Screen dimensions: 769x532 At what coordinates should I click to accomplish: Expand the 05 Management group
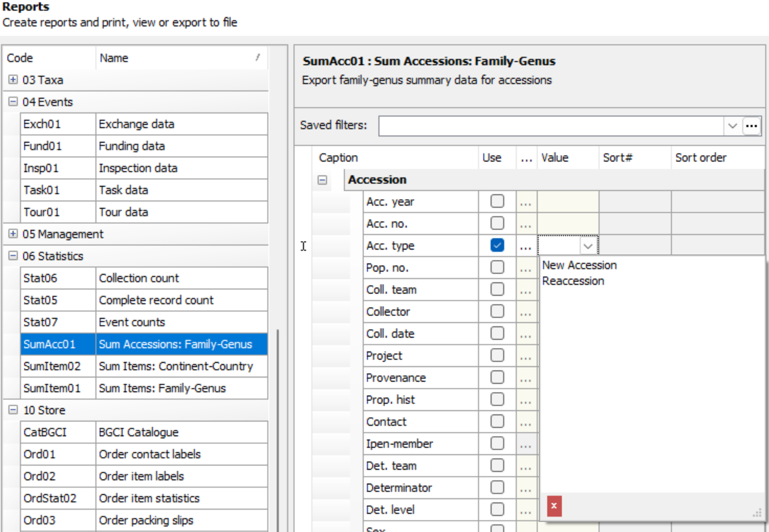13,234
